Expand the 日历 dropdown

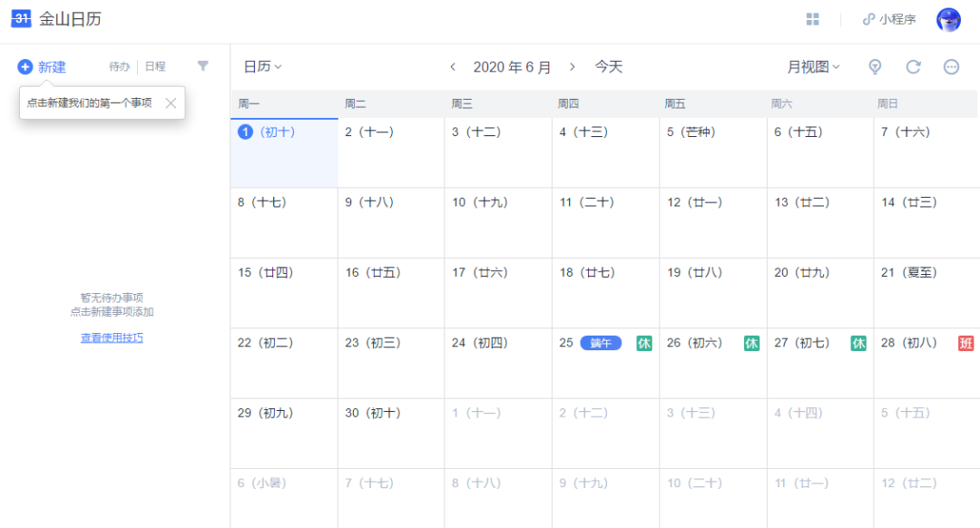[262, 67]
